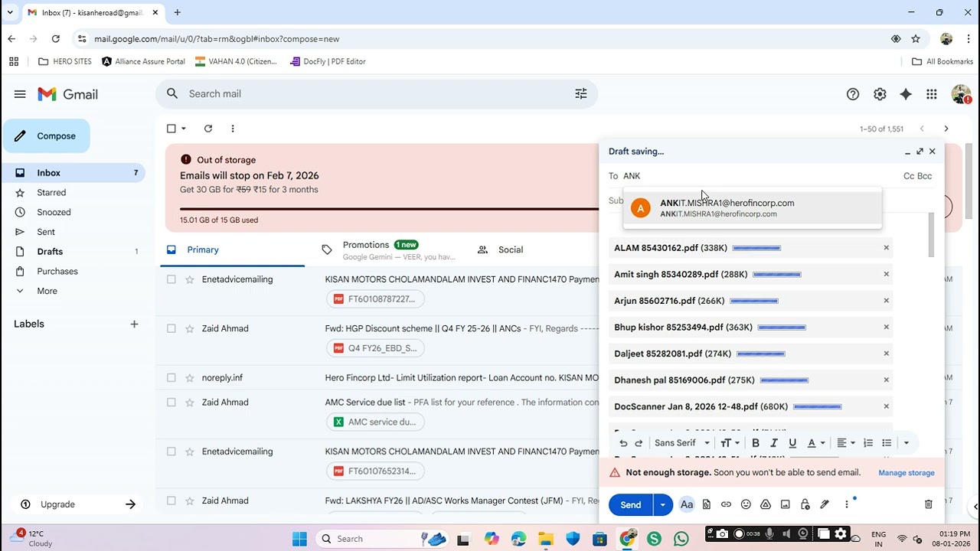Click the Manage storage link
The width and height of the screenshot is (980, 551).
click(906, 473)
